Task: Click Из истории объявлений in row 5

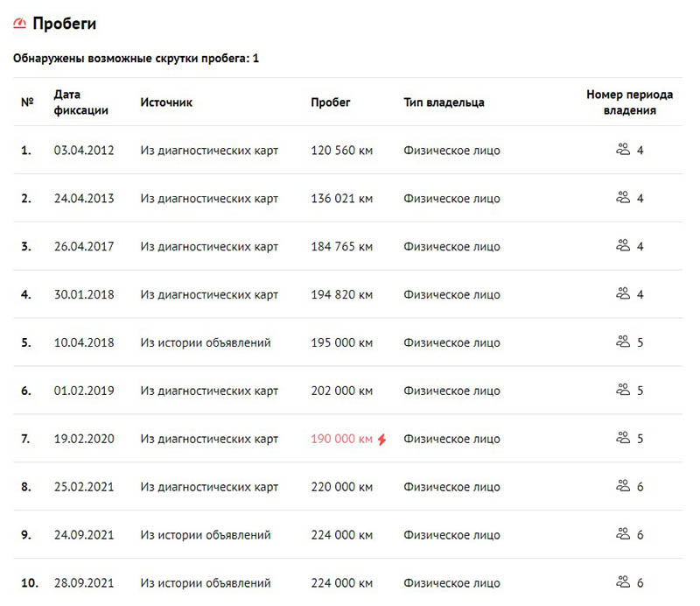Action: point(206,342)
